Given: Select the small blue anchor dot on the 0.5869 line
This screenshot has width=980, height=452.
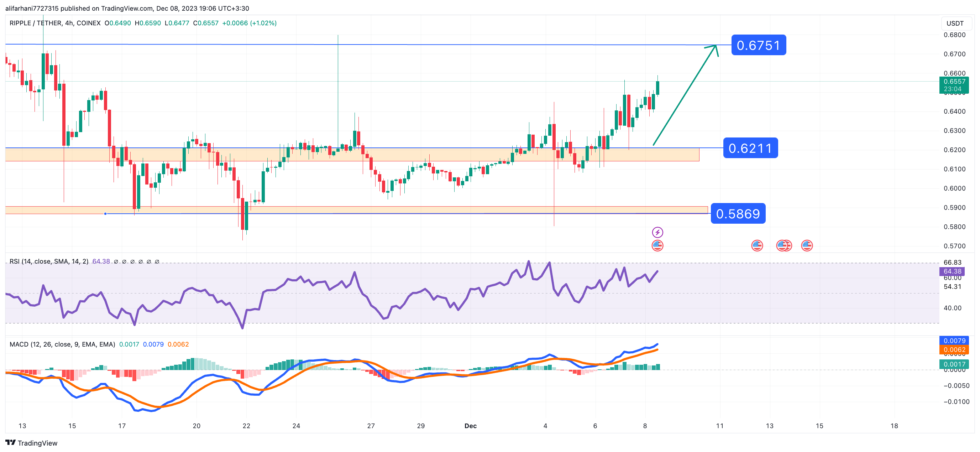Looking at the screenshot, I should [105, 214].
